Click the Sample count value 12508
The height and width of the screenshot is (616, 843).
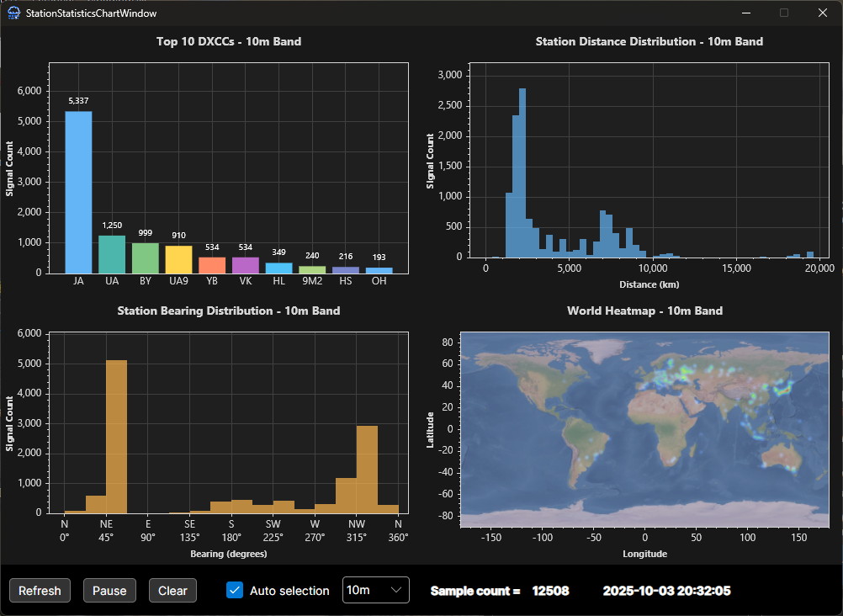tap(550, 591)
